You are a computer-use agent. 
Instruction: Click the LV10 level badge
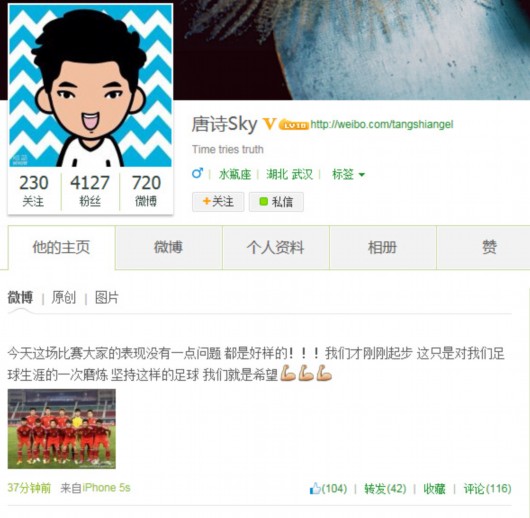[294, 125]
